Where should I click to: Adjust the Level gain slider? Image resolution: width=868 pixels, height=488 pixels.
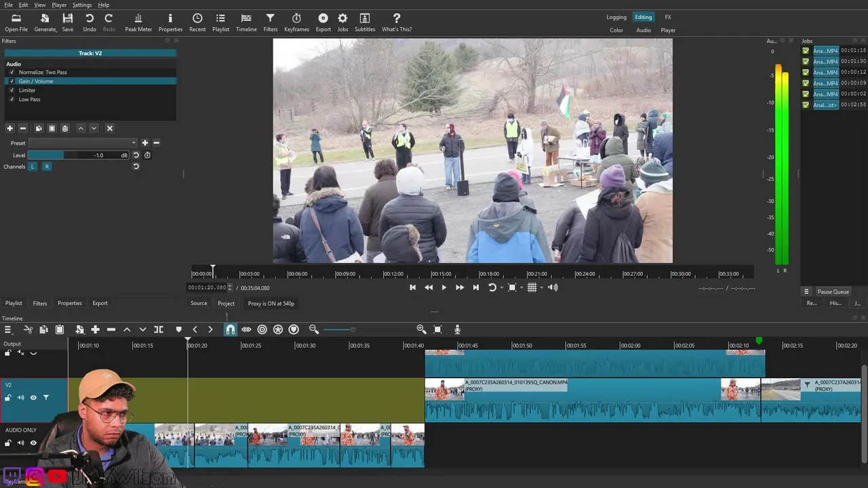[79, 155]
